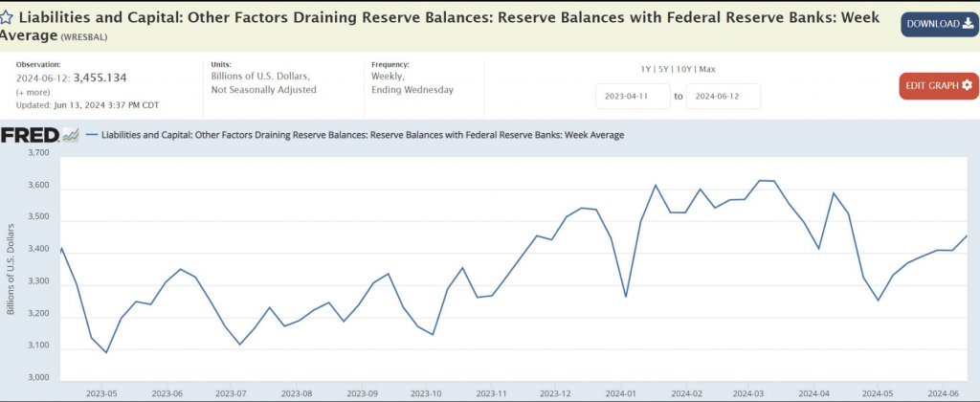Click the download arrow icon

point(967,23)
